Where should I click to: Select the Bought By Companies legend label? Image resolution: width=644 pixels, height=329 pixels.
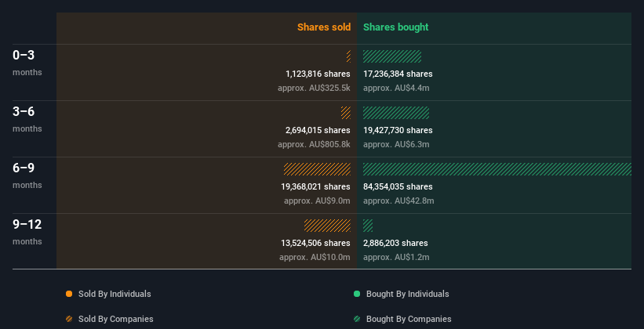pos(409,319)
